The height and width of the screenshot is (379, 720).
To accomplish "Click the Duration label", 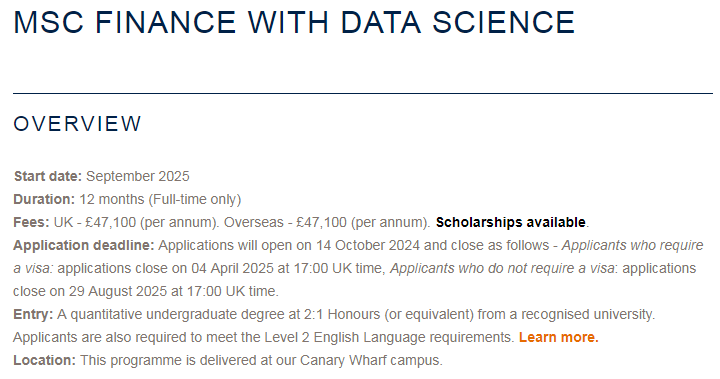I will pos(44,199).
